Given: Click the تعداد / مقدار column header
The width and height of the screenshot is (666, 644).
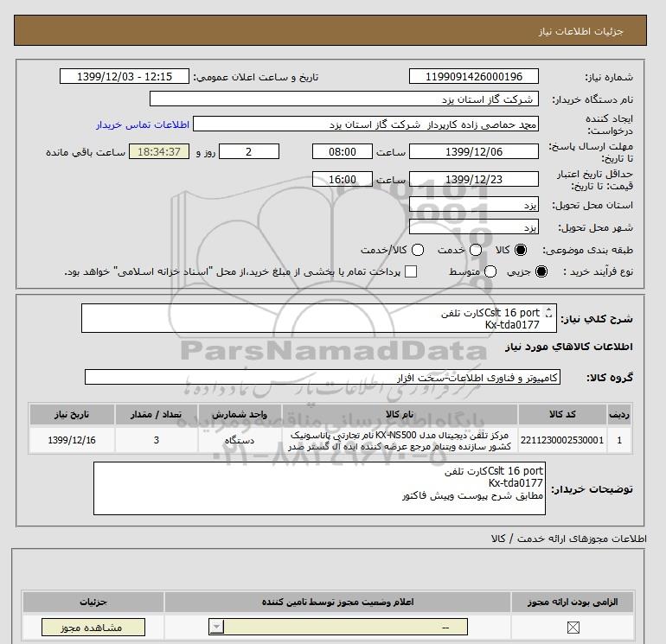Looking at the screenshot, I should click(x=157, y=414).
